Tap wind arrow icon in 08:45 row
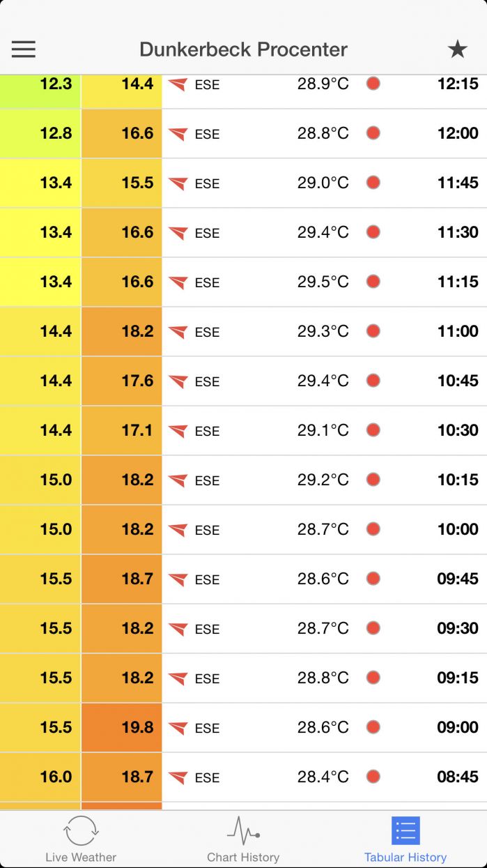The image size is (487, 868). (178, 777)
